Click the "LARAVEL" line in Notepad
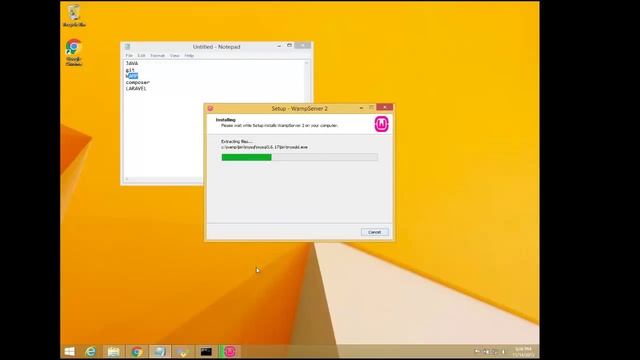The width and height of the screenshot is (640, 360). 136,88
